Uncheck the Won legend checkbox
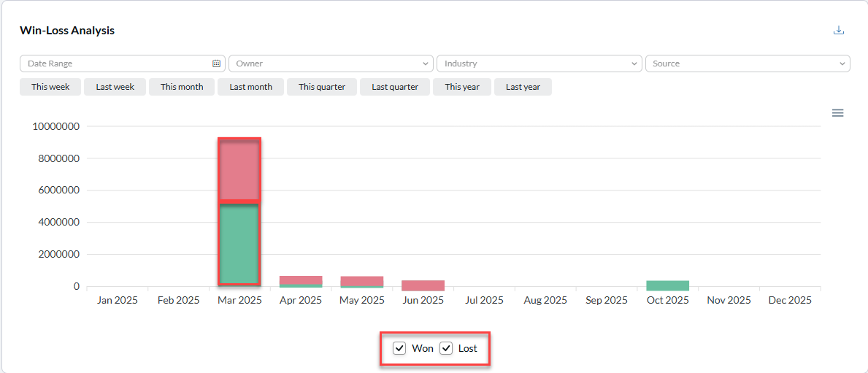Screen dimensions: 868x373 [399, 348]
